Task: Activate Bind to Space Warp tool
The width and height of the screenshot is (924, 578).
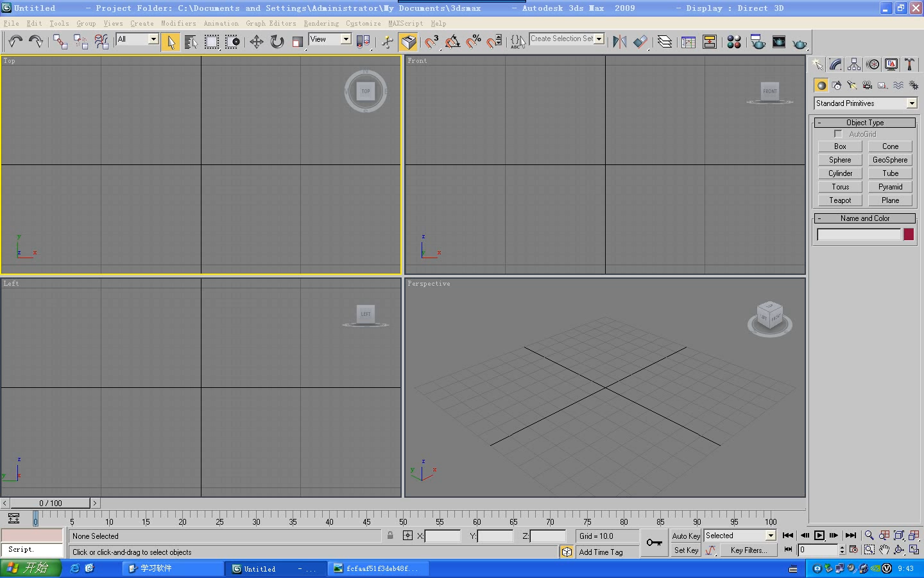Action: pos(101,42)
